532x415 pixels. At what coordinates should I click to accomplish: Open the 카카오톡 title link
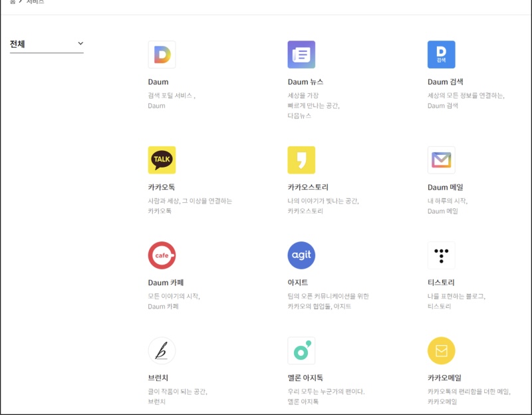(162, 188)
